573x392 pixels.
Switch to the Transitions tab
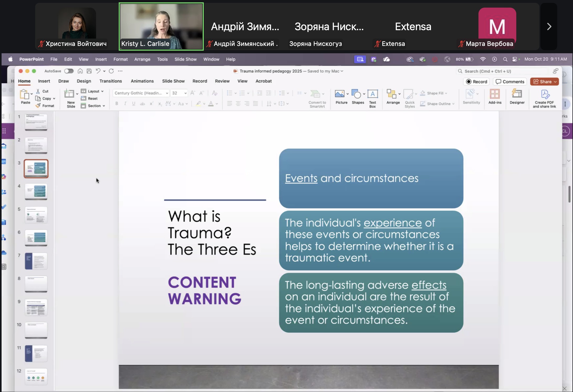coord(110,81)
